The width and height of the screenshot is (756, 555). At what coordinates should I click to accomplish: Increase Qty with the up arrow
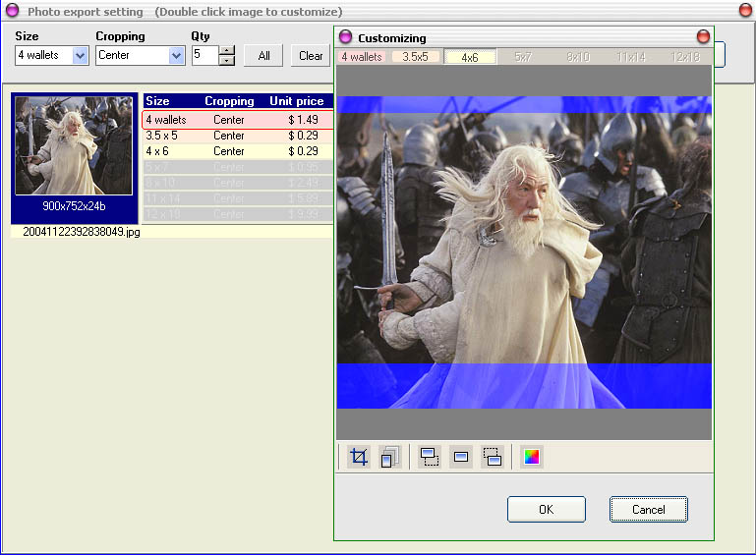point(227,50)
